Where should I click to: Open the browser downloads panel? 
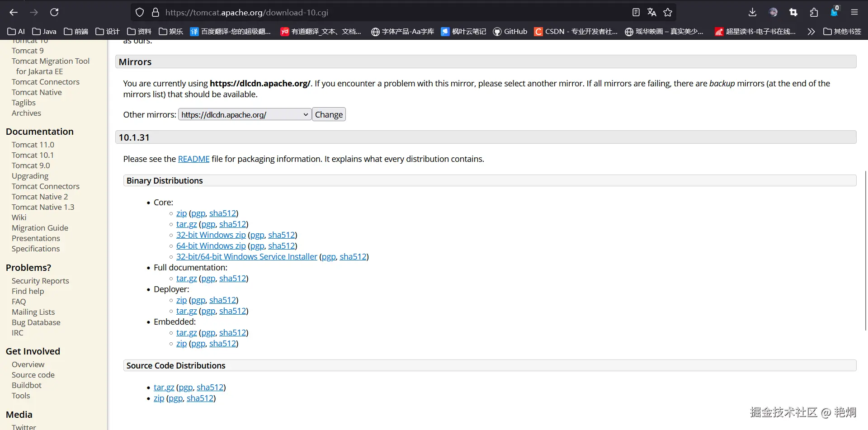(752, 12)
